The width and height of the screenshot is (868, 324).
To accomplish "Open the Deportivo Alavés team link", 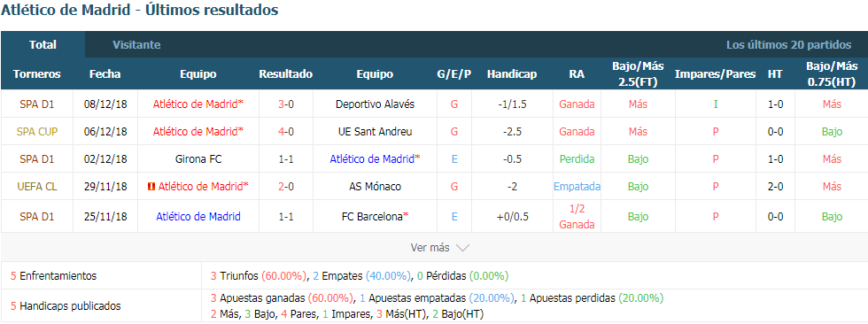I will (x=375, y=104).
